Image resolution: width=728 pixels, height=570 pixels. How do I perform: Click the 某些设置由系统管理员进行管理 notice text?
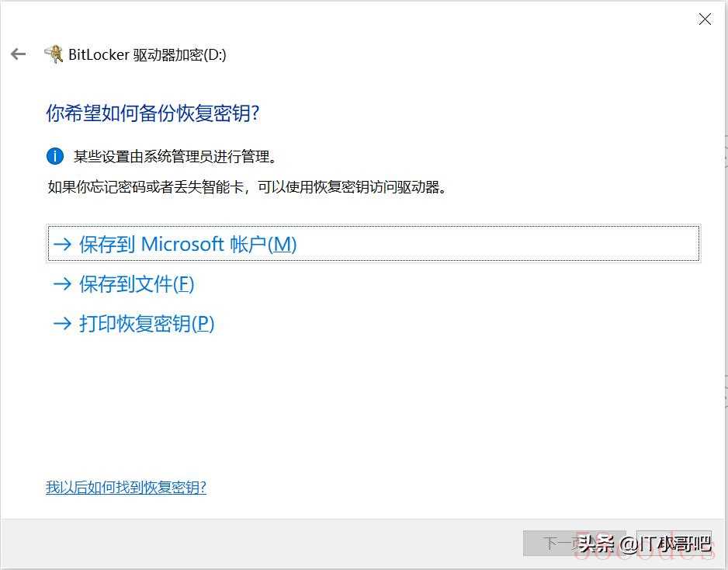click(175, 157)
